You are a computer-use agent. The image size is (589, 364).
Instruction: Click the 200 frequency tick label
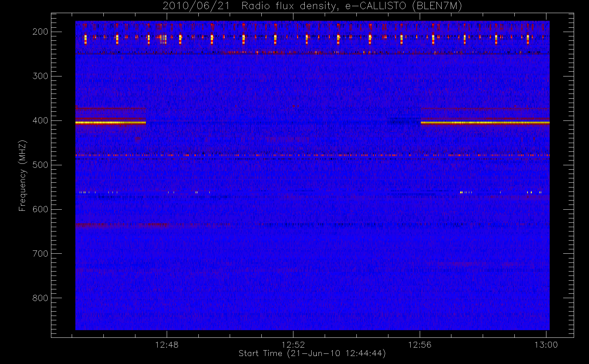[40, 32]
